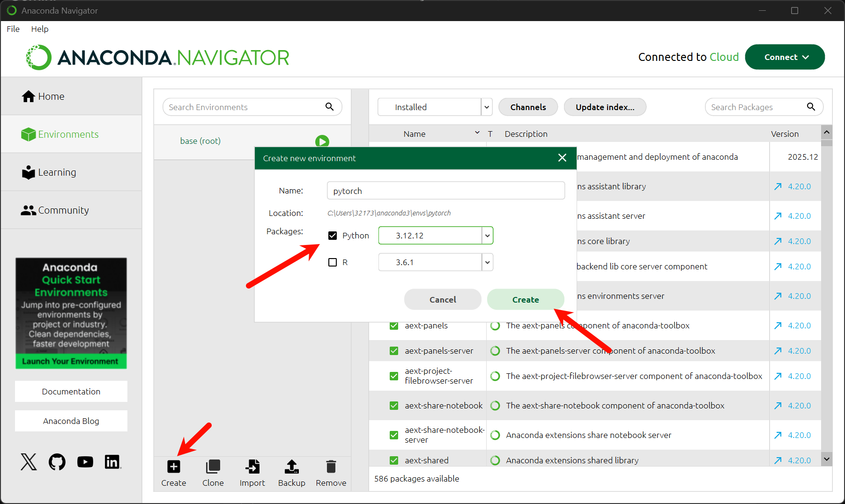The height and width of the screenshot is (504, 845).
Task: Click package type circle for aext-project-filebrowser-server
Action: [495, 376]
